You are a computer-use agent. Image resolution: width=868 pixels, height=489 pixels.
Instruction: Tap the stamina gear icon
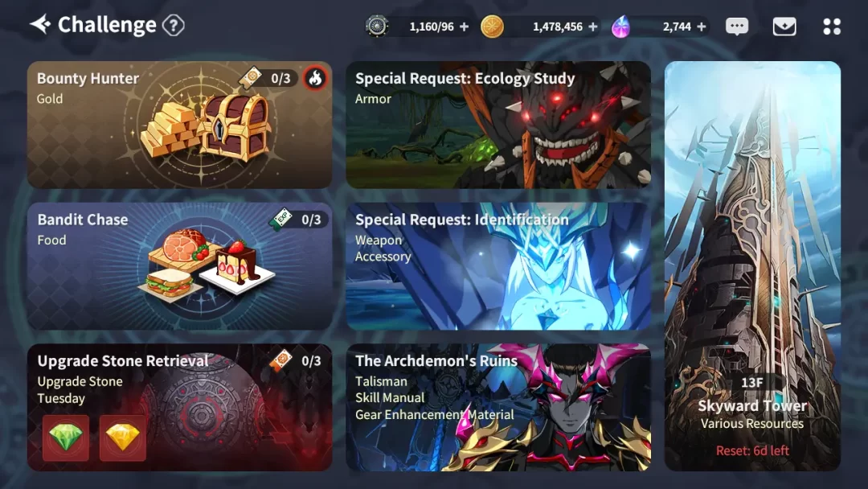(x=377, y=26)
